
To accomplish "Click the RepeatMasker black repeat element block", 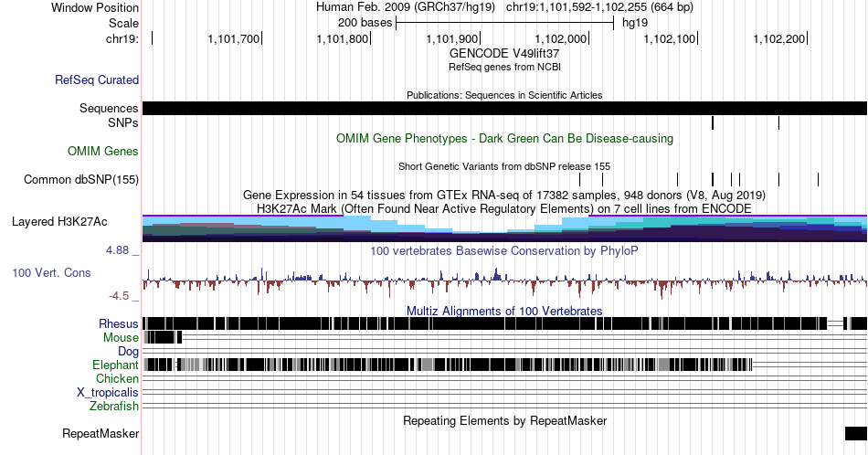I will tap(856, 433).
